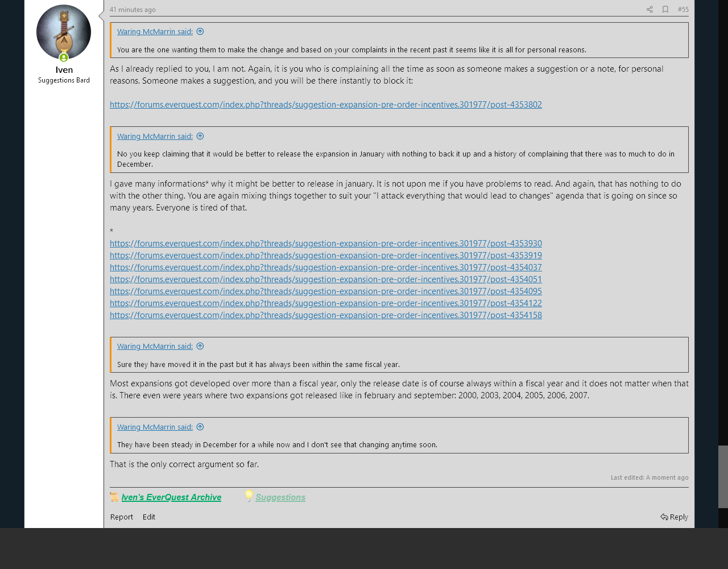This screenshot has height=569, width=728.
Task: Open the post-4354158 forum link
Action: coord(325,315)
